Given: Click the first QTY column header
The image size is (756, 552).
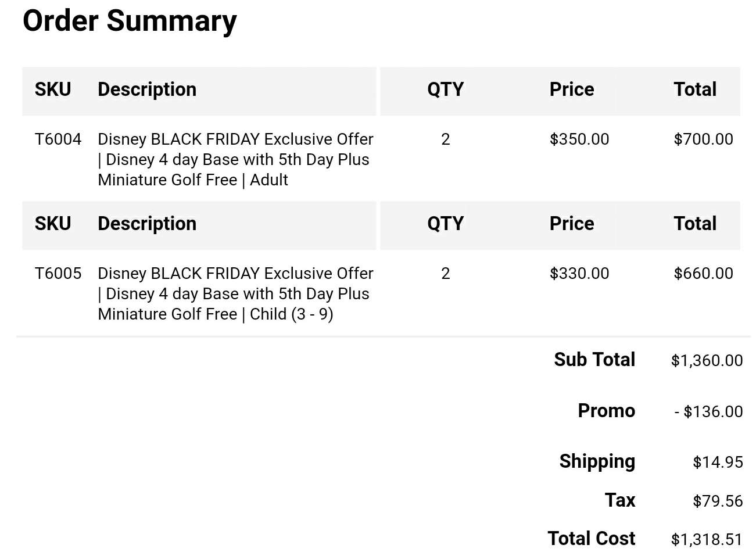Looking at the screenshot, I should (x=446, y=89).
